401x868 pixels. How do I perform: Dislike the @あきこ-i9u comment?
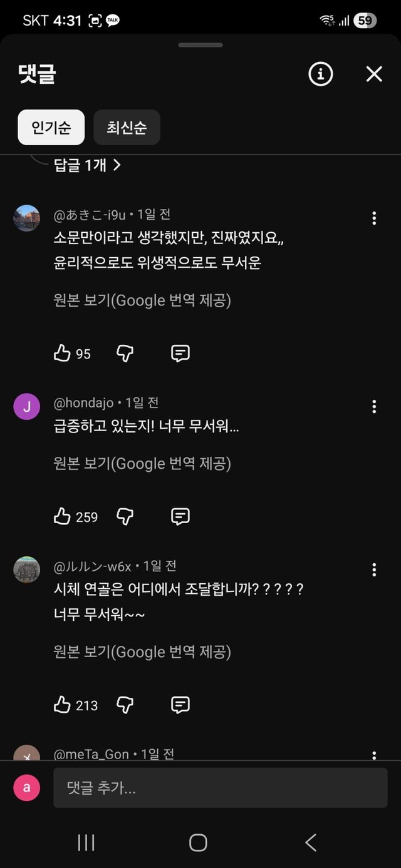point(125,354)
